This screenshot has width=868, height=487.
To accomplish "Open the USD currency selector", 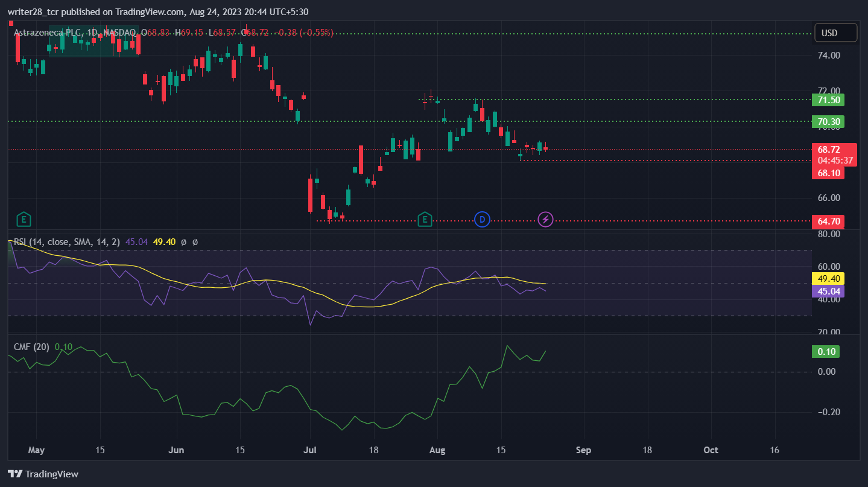I will click(836, 33).
